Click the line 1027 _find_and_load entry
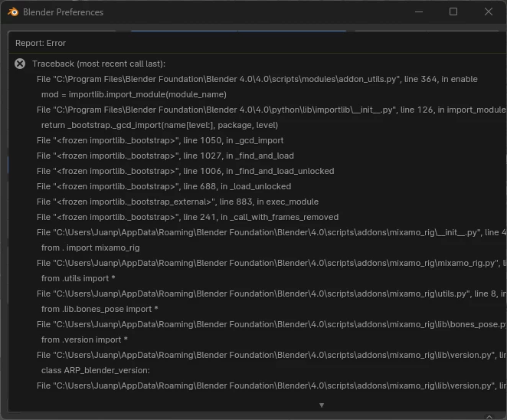Viewport: 507px width, 420px height. (165, 156)
